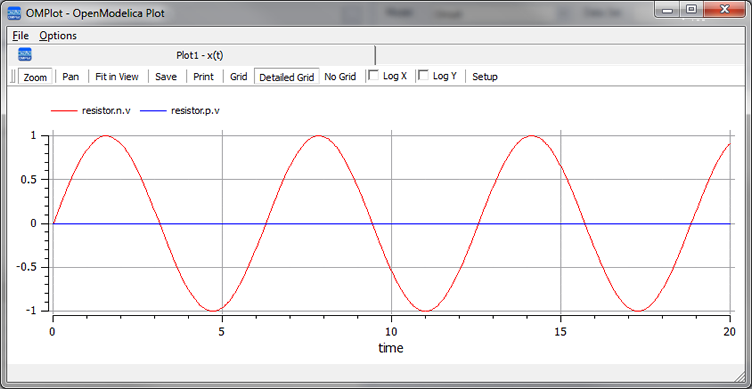The image size is (752, 389).
Task: Click the blue resistor.p.v legend entry
Action: click(180, 111)
